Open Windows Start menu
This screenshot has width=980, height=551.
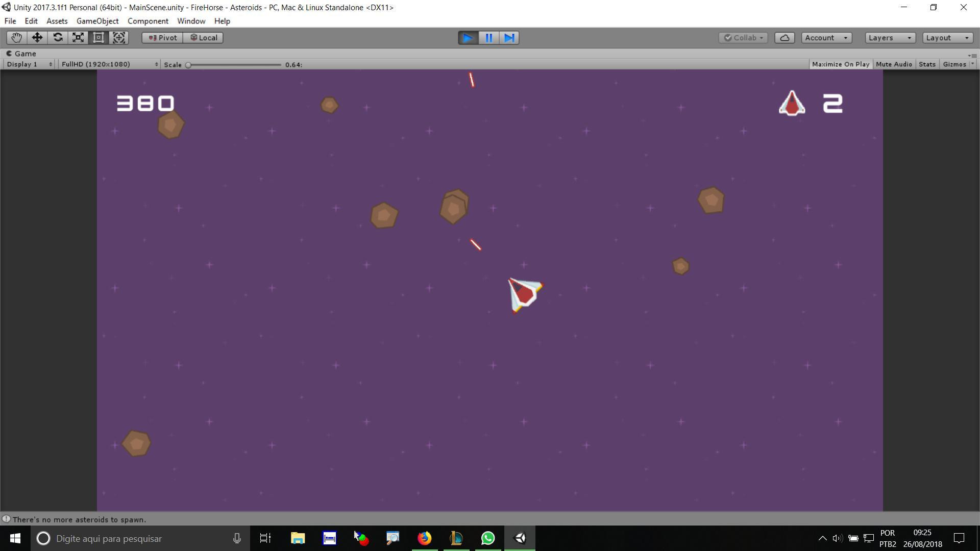(15, 538)
